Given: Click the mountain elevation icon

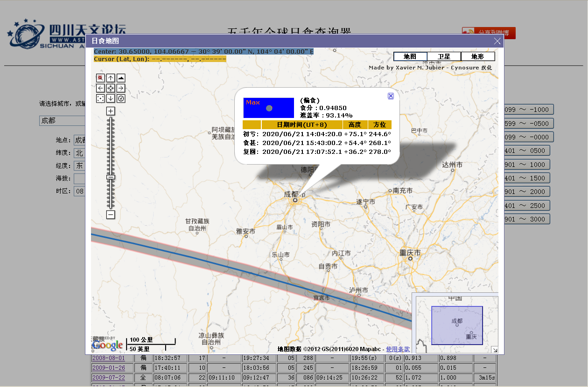Looking at the screenshot, I should (121, 78).
